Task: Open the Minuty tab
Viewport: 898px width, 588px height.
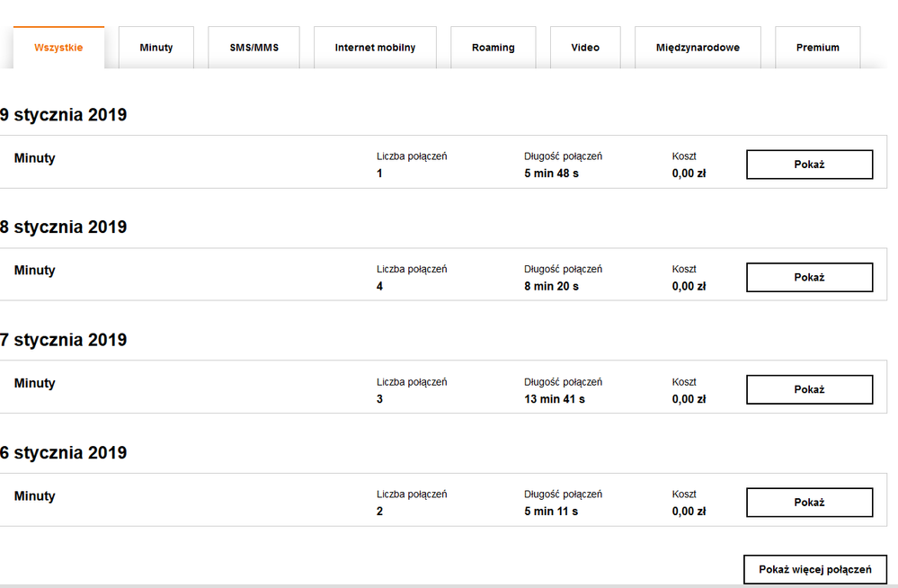Action: (x=156, y=48)
